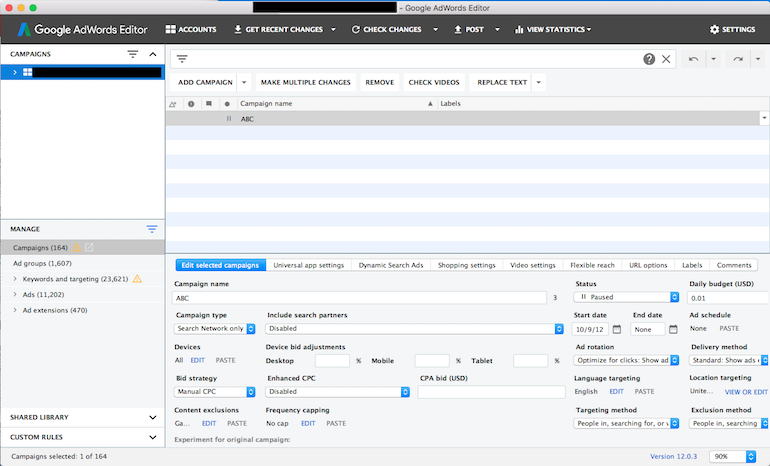Click the Redo arrow
Image resolution: width=770 pixels, height=466 pixels.
(738, 59)
